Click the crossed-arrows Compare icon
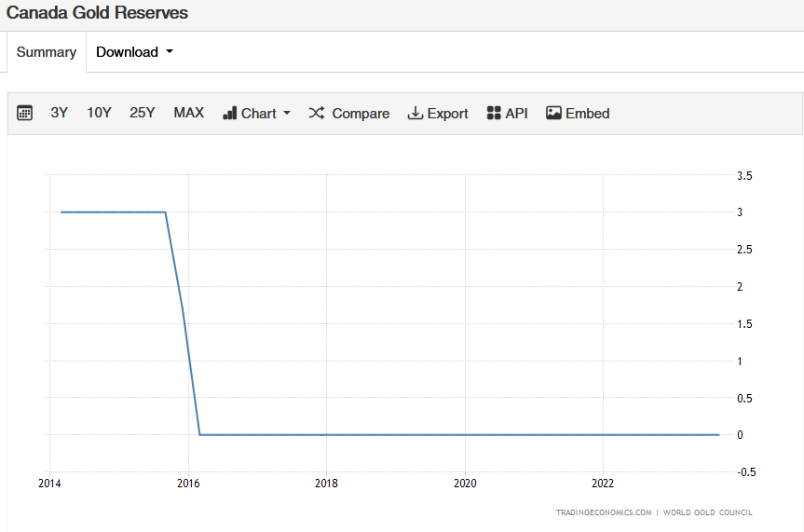 317,113
